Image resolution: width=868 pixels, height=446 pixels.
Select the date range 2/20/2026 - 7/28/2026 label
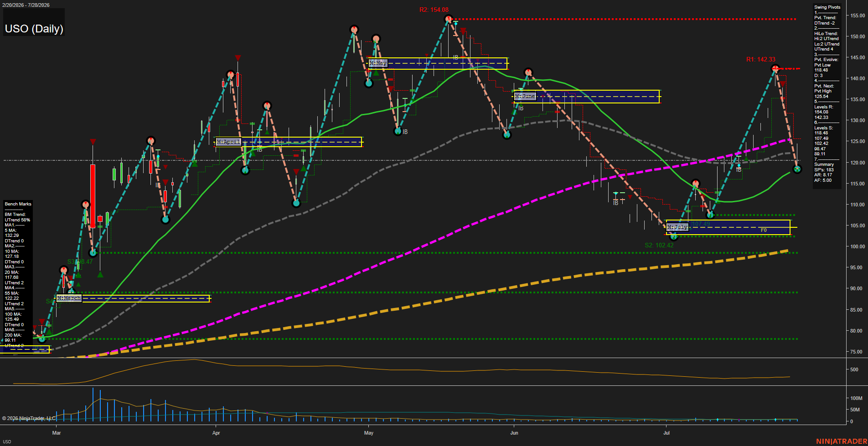coord(26,5)
